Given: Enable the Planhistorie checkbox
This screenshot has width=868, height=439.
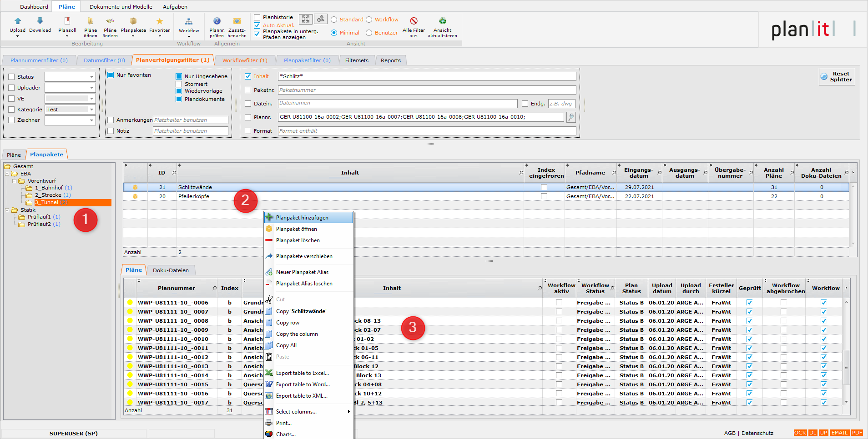Looking at the screenshot, I should coord(257,17).
